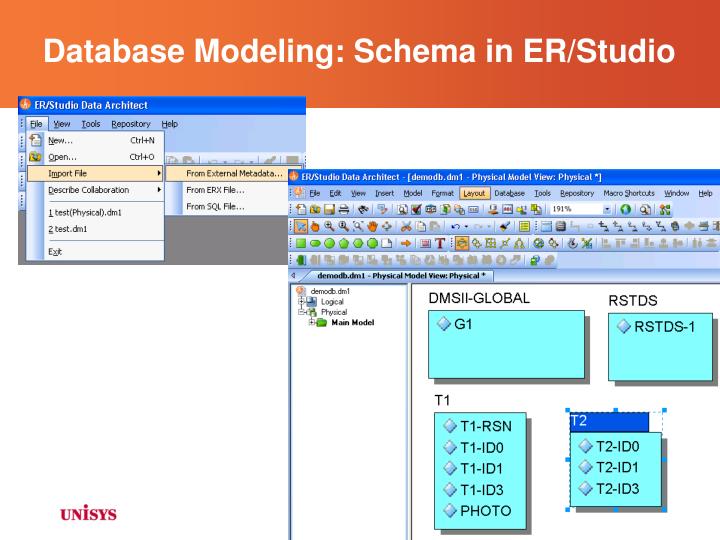Choose From SQL File menu entry

[x=215, y=207]
